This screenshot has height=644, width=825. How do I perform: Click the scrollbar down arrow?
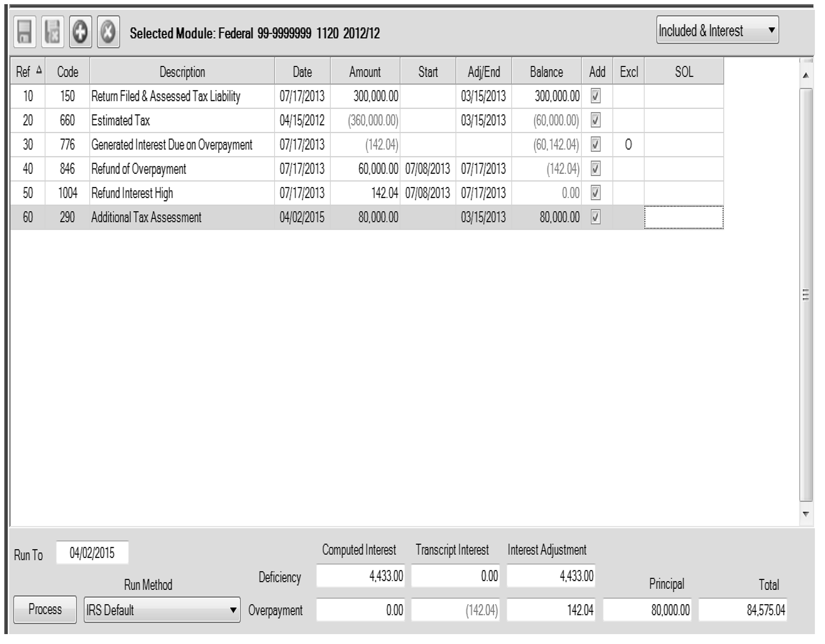pyautogui.click(x=806, y=514)
